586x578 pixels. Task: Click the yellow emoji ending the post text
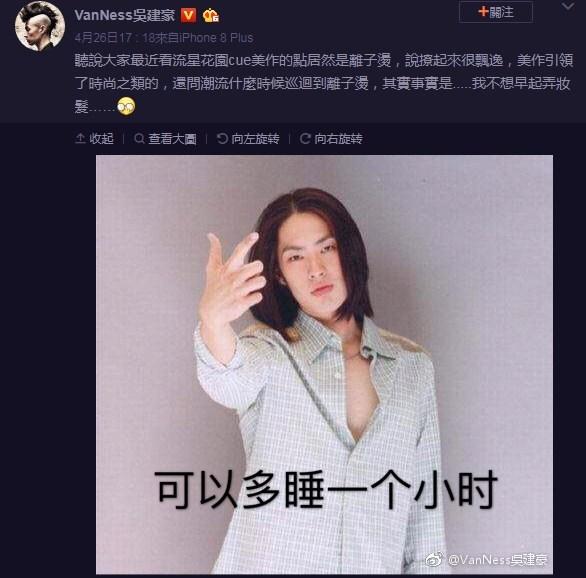[126, 106]
